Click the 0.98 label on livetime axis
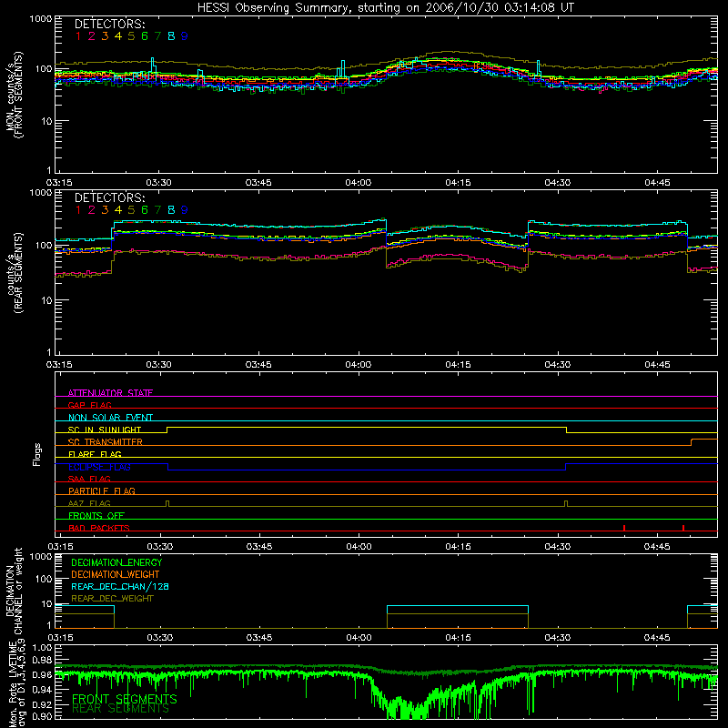Screen dimensions: 728x728 pyautogui.click(x=42, y=660)
